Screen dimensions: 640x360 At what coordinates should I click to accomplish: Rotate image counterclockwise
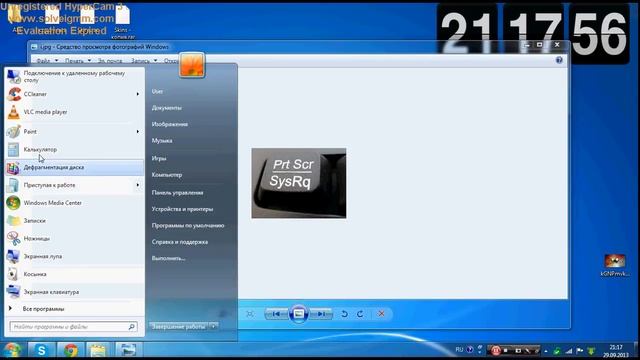pos(344,314)
